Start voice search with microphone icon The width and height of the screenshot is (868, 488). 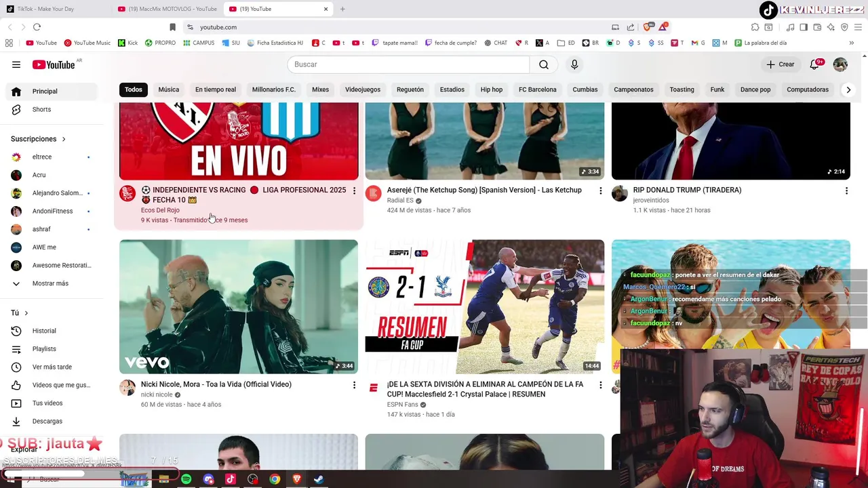(x=574, y=64)
